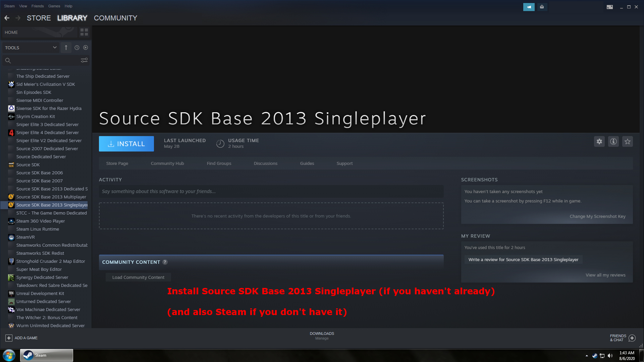
Task: Open the inbox notification icon in header
Action: (x=542, y=7)
